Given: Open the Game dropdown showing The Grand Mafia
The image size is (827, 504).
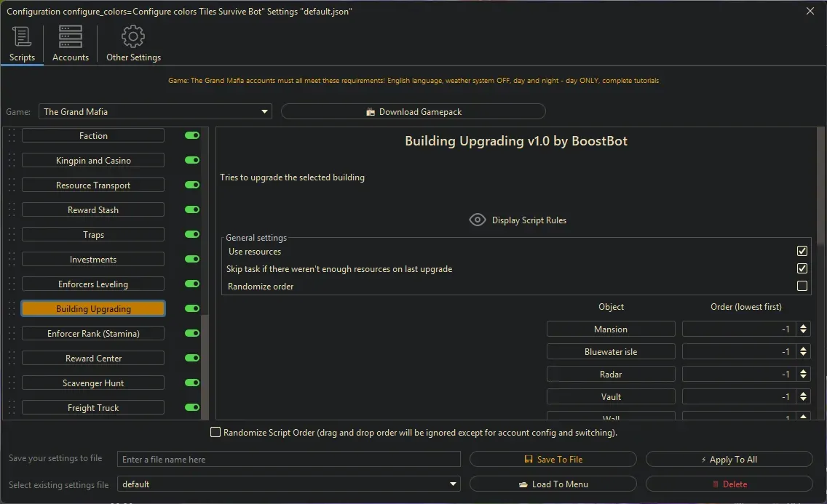Looking at the screenshot, I should (155, 112).
